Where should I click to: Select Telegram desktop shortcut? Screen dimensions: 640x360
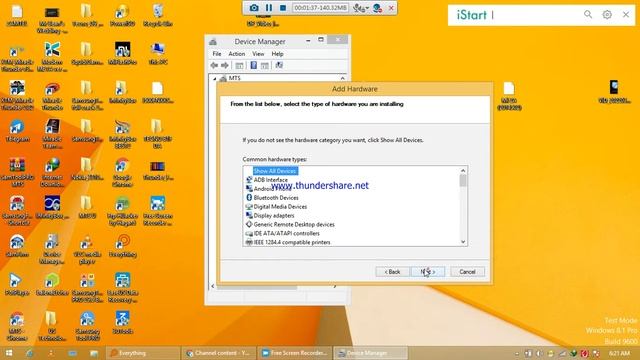coord(17,131)
